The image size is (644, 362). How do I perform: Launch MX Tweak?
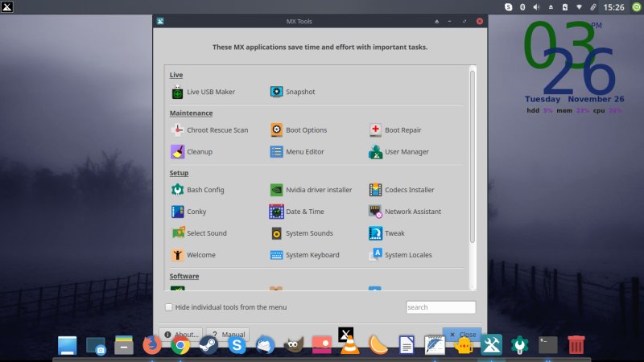point(386,233)
